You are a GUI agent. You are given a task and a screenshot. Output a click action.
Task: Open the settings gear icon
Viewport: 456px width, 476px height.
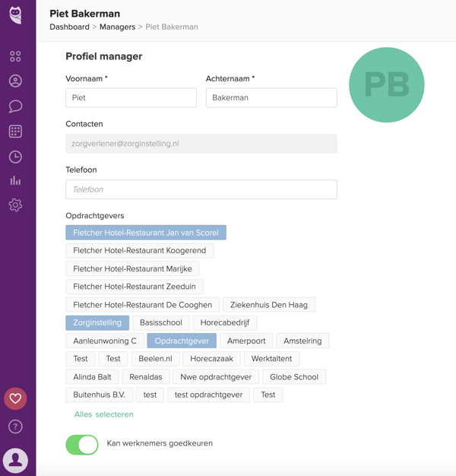(x=15, y=205)
